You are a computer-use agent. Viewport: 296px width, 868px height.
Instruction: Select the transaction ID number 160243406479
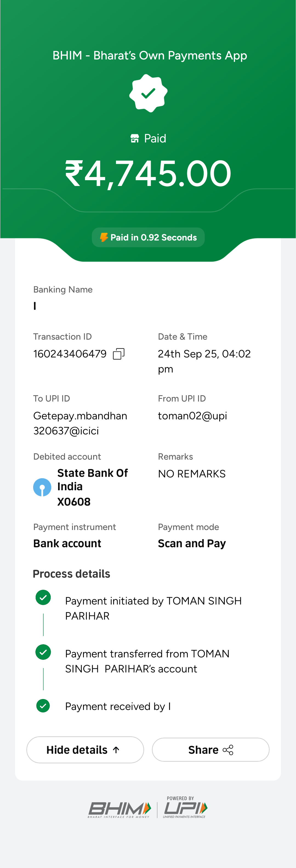click(70, 354)
